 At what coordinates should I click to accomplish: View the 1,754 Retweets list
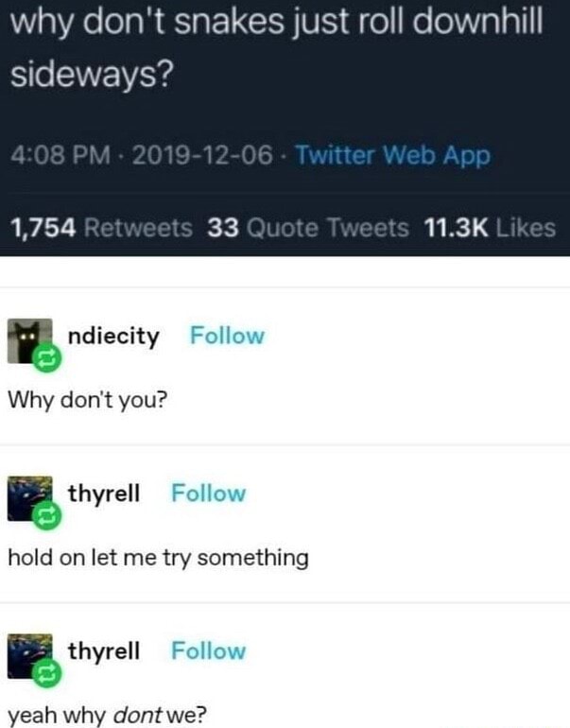pyautogui.click(x=101, y=228)
